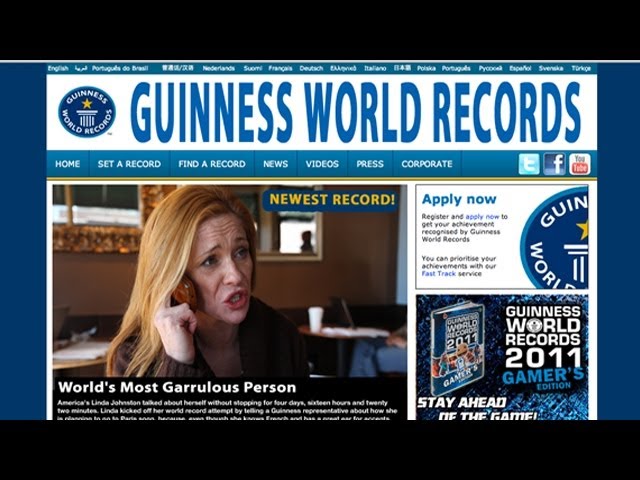Switch language to Japanese
The height and width of the screenshot is (480, 640).
click(402, 68)
